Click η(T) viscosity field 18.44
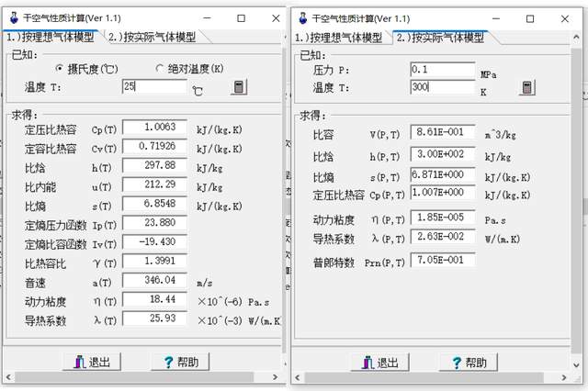This screenshot has height=391, width=588. tap(154, 299)
